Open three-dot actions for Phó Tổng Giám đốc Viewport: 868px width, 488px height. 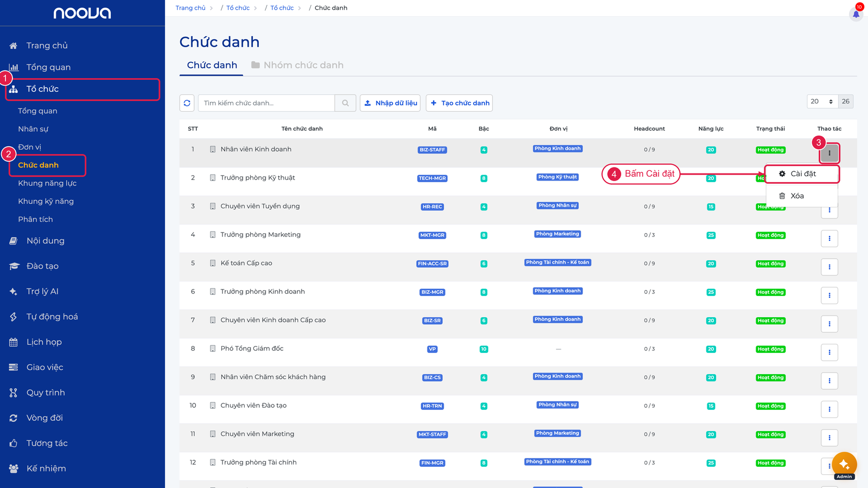pos(829,352)
